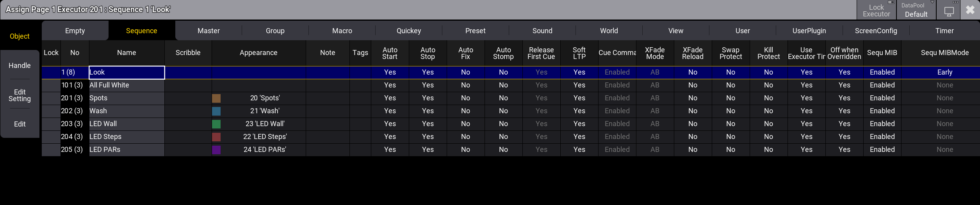Open Sequ MIBMode cell for Look sequence
This screenshot has height=205, width=980.
click(944, 72)
